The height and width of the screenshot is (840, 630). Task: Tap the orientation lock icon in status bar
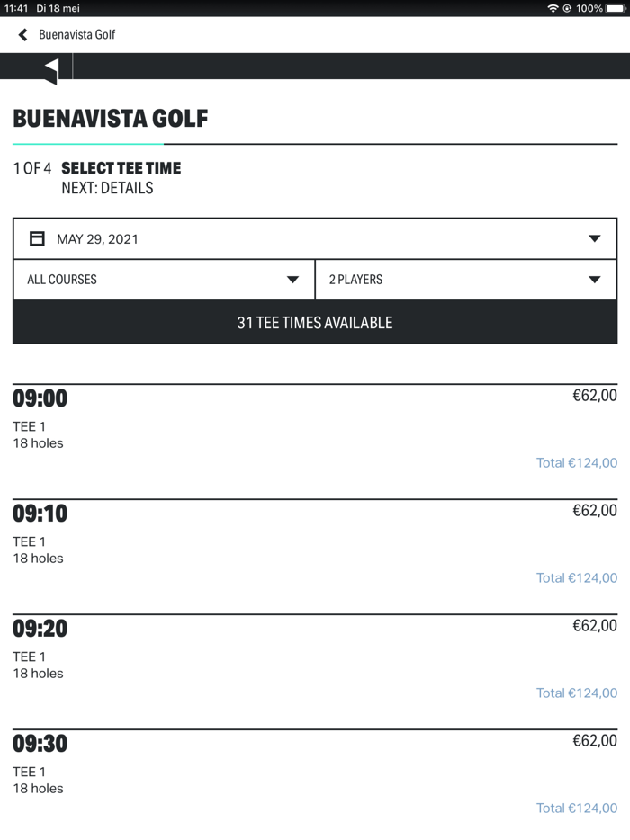[567, 8]
